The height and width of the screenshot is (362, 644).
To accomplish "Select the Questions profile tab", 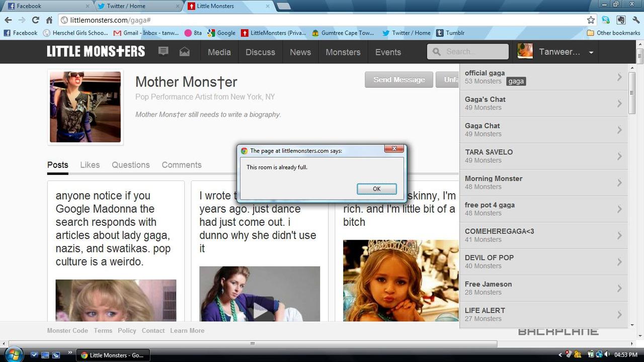I will [131, 165].
